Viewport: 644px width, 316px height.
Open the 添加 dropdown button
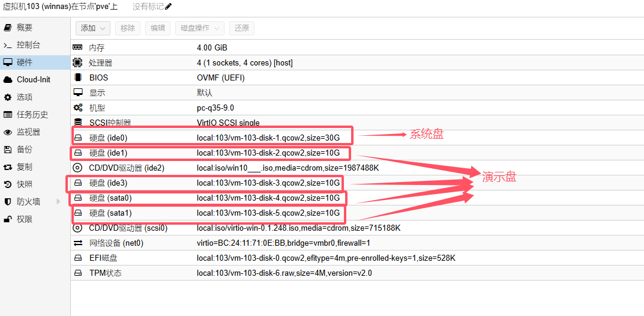click(x=93, y=28)
